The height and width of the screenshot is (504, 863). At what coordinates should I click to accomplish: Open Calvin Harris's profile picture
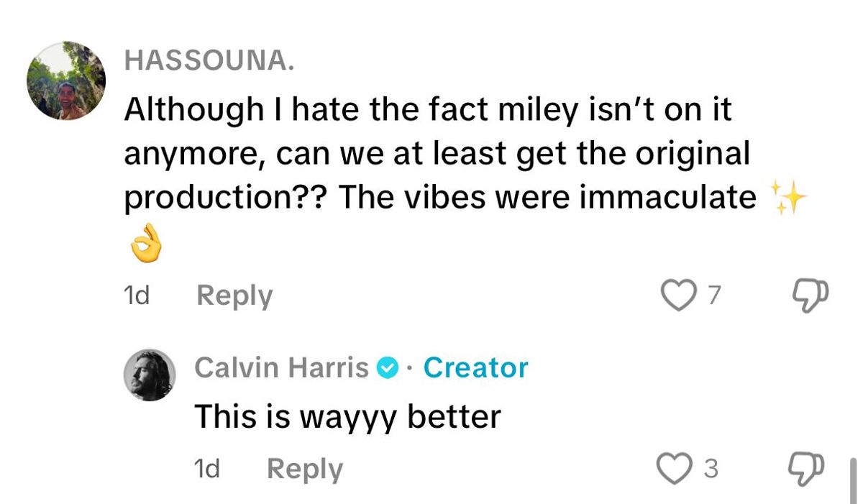pyautogui.click(x=149, y=372)
